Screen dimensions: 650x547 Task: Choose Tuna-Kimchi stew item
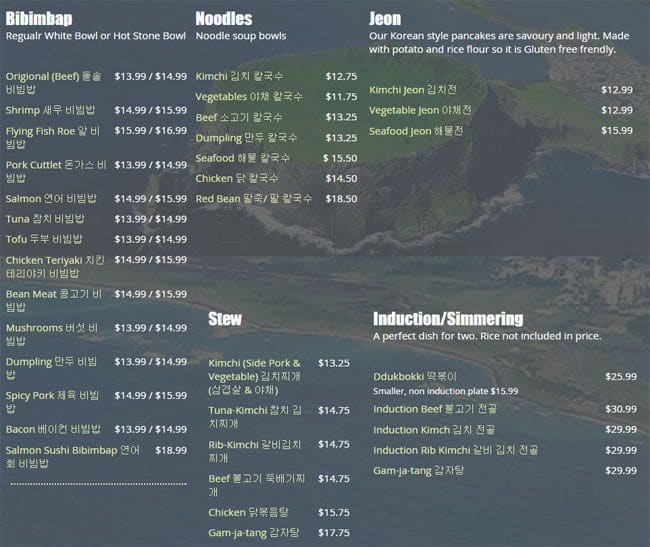point(254,417)
